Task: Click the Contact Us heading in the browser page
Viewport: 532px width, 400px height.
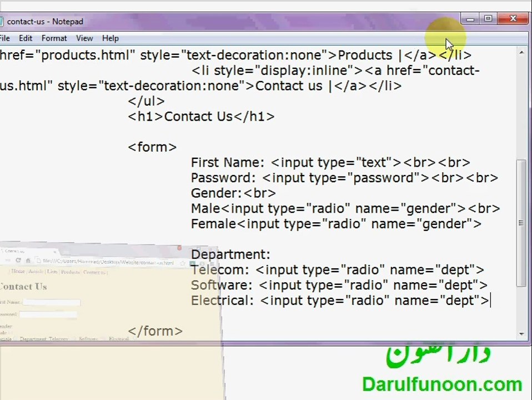Action: [x=23, y=287]
